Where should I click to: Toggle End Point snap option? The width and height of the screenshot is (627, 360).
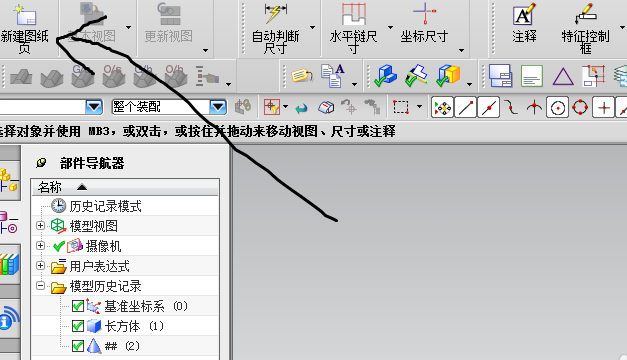pyautogui.click(x=466, y=108)
